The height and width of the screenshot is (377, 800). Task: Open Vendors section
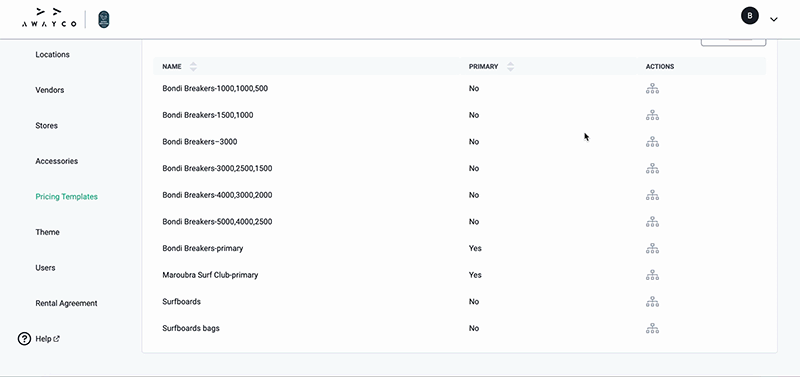coord(49,90)
